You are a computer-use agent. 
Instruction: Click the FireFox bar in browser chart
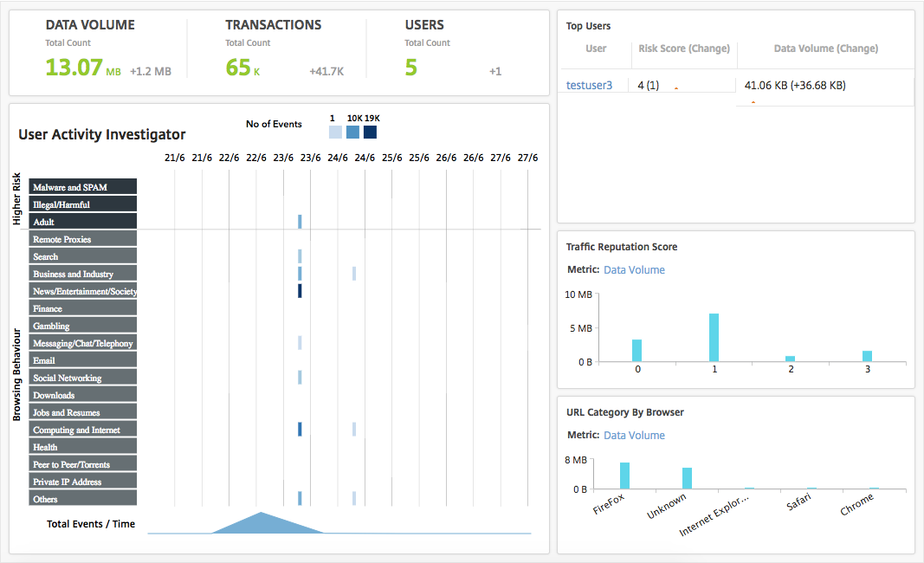pos(624,476)
